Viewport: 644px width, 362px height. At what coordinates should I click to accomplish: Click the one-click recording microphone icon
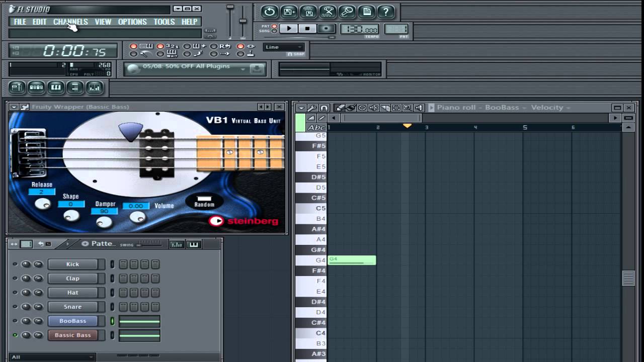[x=347, y=12]
